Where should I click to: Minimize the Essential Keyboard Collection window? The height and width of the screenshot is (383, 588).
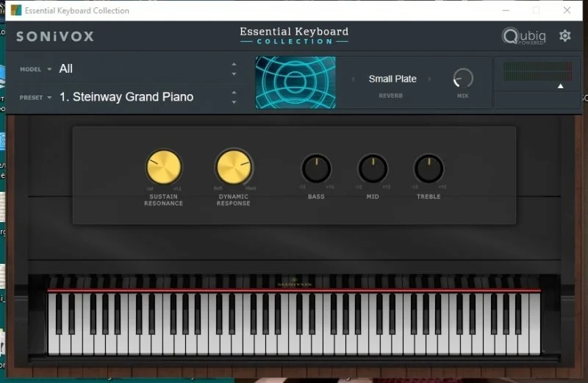click(506, 10)
